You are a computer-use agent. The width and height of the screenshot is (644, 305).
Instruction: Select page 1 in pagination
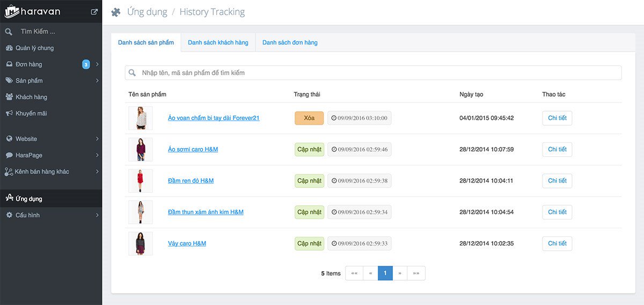coord(385,273)
